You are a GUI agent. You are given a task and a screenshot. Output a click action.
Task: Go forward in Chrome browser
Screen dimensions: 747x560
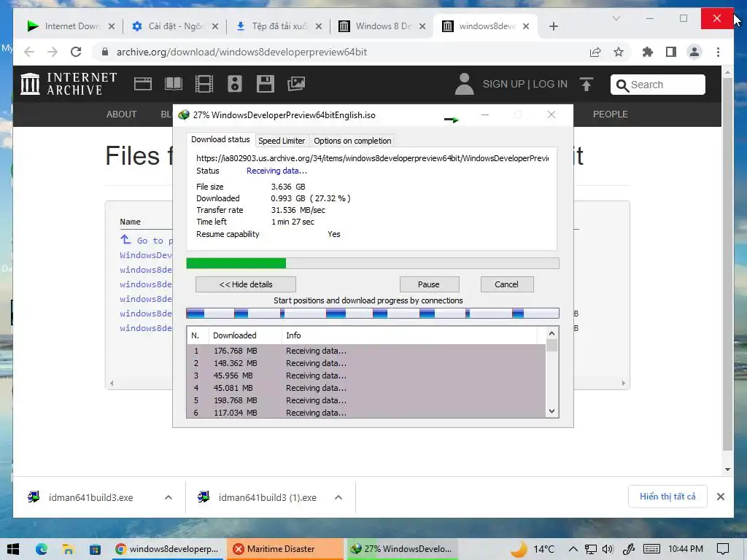(x=53, y=52)
